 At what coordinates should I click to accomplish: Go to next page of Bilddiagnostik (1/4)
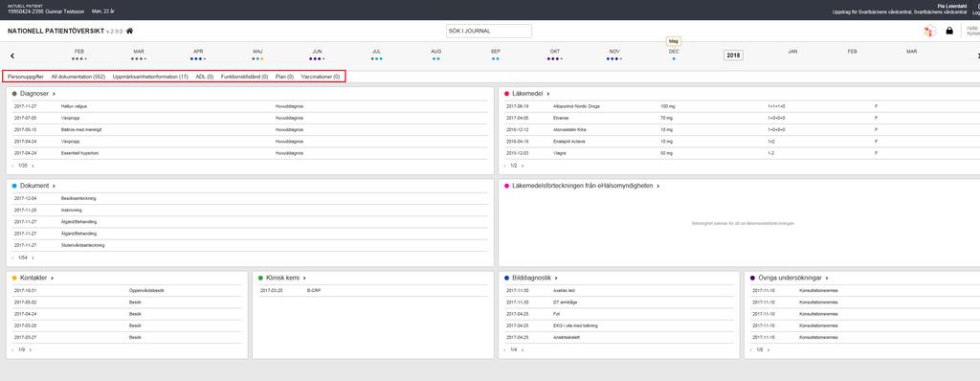click(523, 349)
